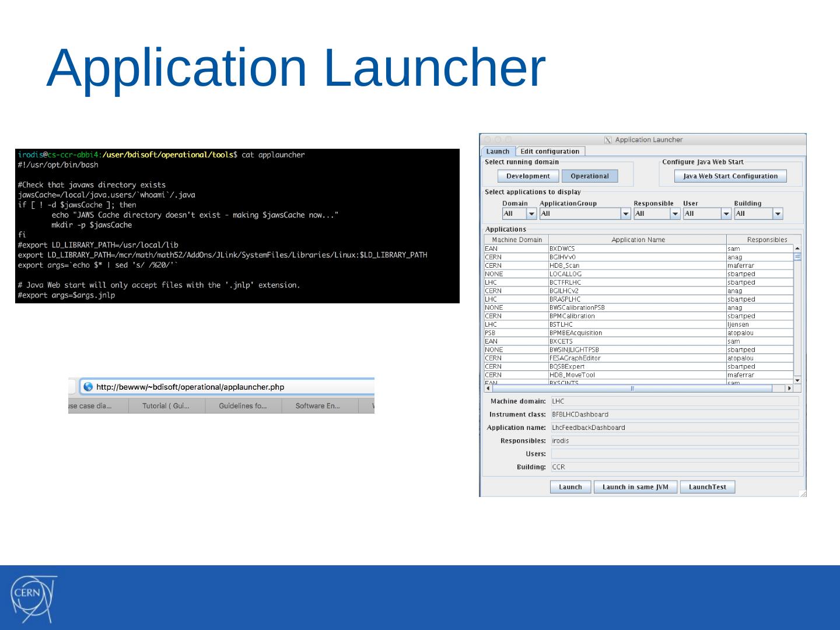840x630 pixels.
Task: Click the horizontal scrollbar's right arrow
Action: [789, 388]
